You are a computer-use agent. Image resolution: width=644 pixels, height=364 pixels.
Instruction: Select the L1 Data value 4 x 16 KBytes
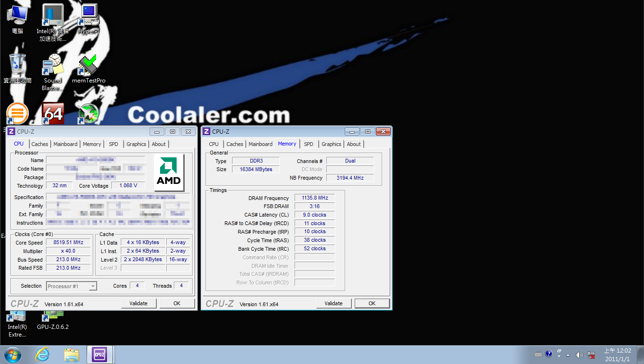[143, 242]
